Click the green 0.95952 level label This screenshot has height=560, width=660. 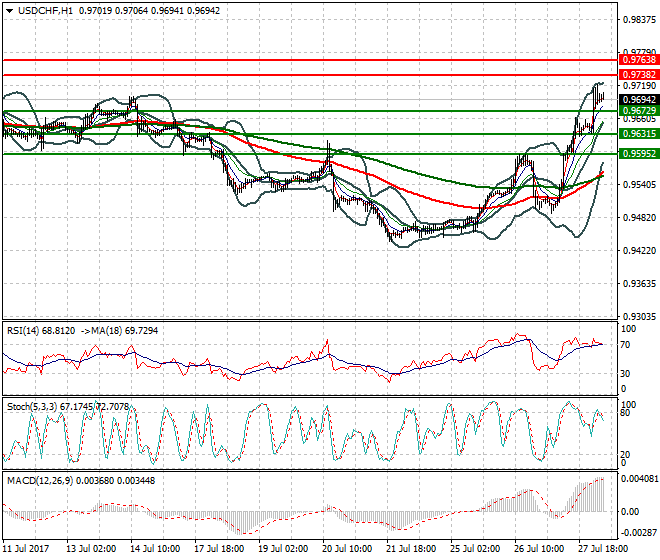tap(639, 154)
